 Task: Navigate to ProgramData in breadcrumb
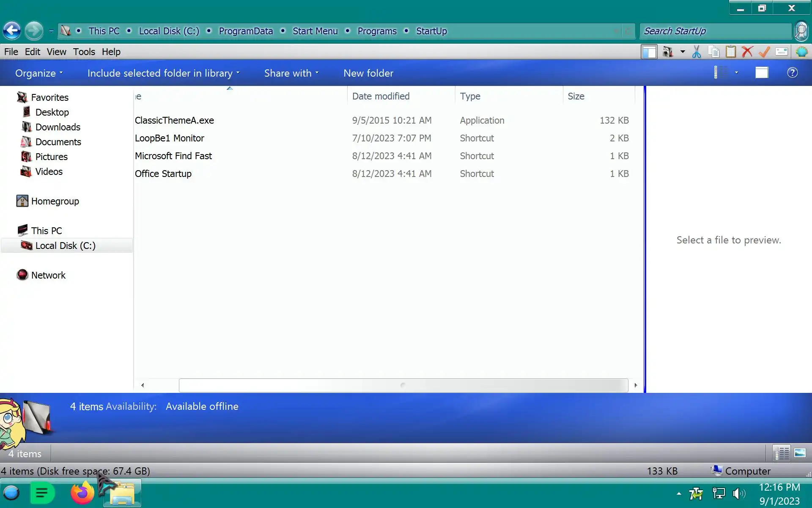[x=245, y=31]
